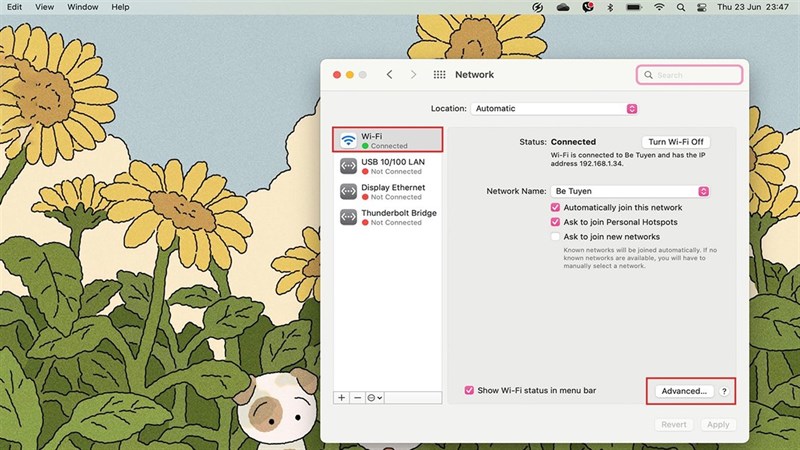Image resolution: width=800 pixels, height=450 pixels.
Task: Disable Automatically join this network
Action: tap(556, 207)
